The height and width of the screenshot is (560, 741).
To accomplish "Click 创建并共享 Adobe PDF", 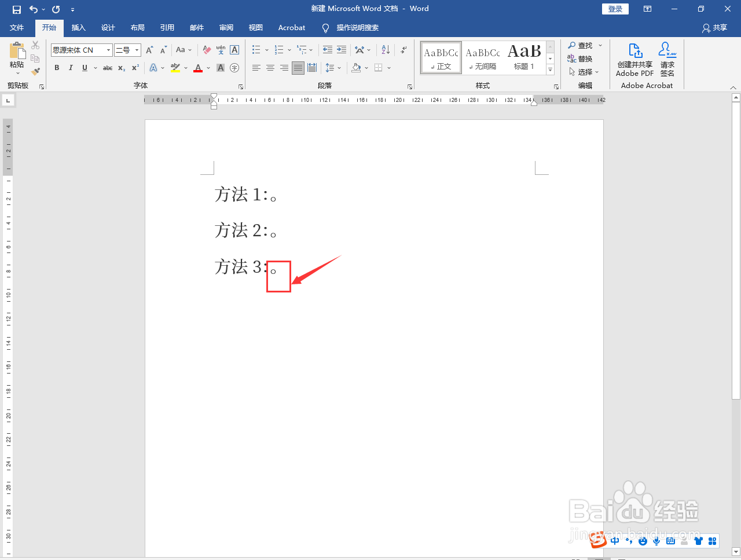I will click(634, 60).
